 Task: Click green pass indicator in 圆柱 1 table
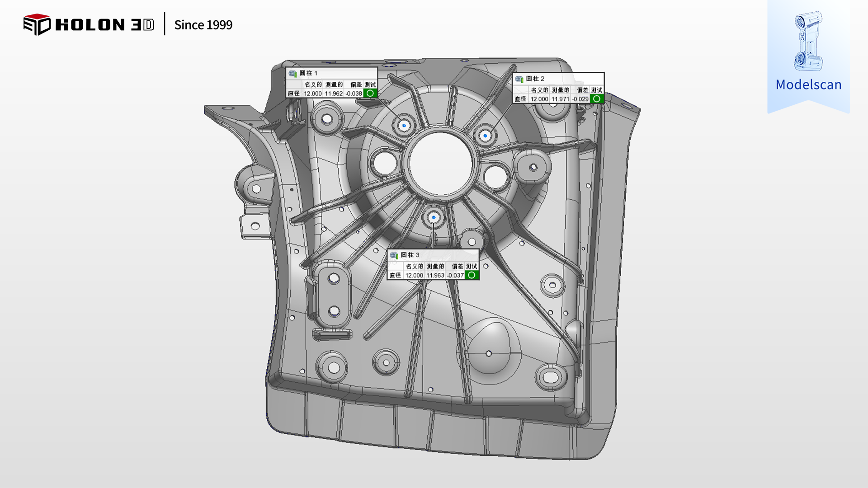[370, 93]
